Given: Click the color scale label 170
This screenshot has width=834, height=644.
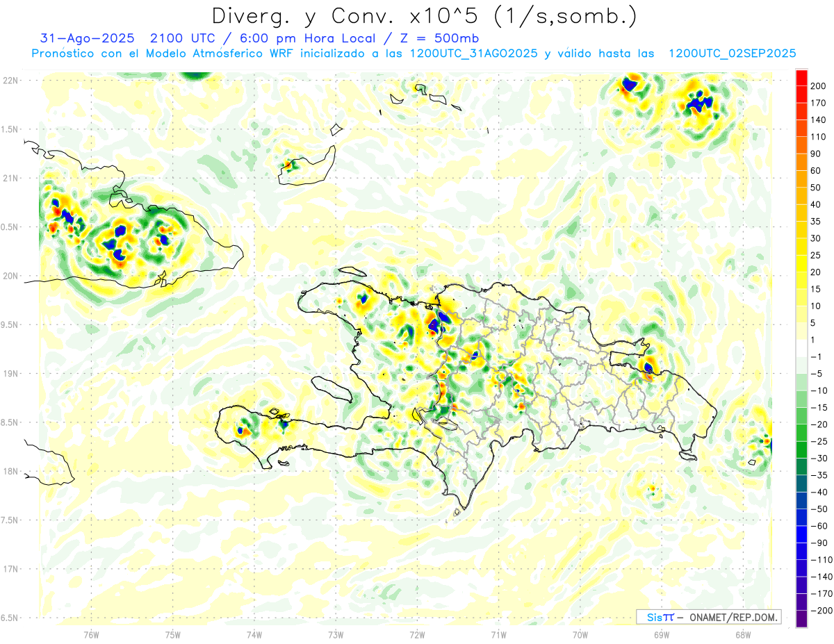Looking at the screenshot, I should pyautogui.click(x=818, y=103).
